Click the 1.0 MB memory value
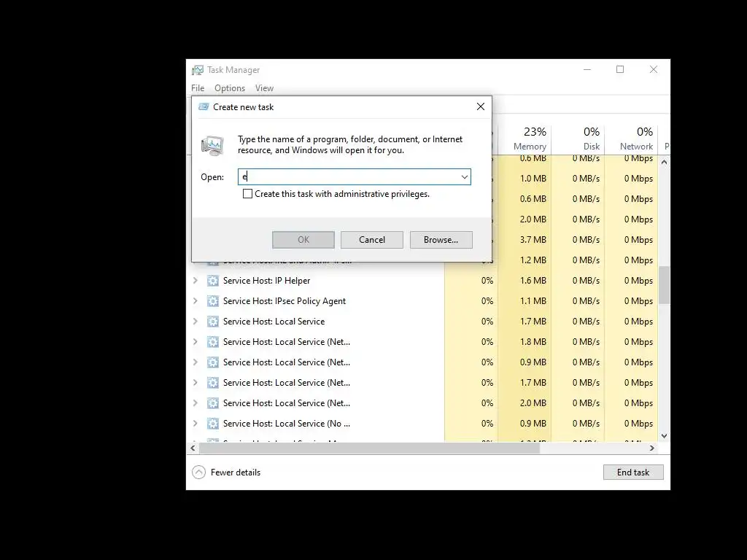This screenshot has width=747, height=560. point(533,179)
